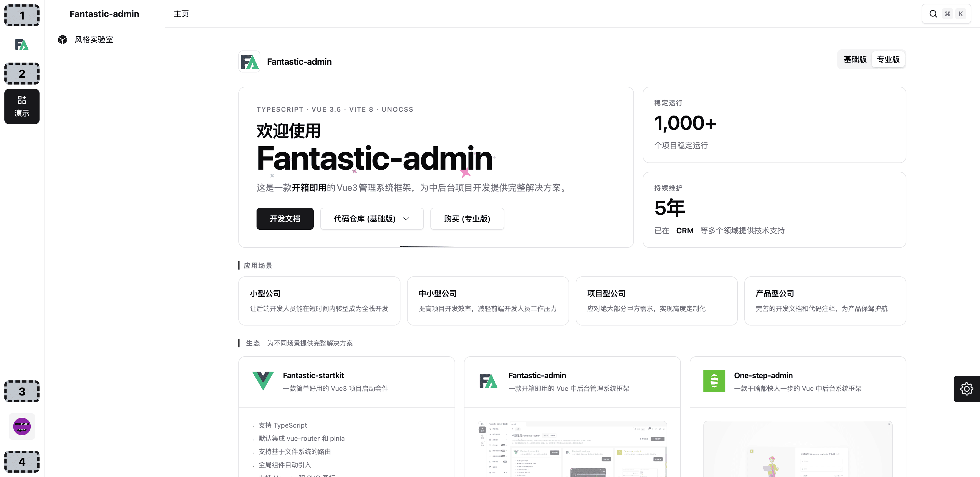Click the CRM keyword in the maintenance card
The height and width of the screenshot is (477, 980).
(685, 231)
